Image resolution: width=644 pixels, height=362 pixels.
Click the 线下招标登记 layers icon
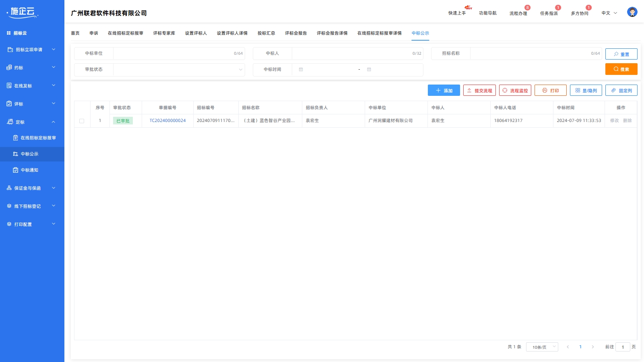click(9, 206)
